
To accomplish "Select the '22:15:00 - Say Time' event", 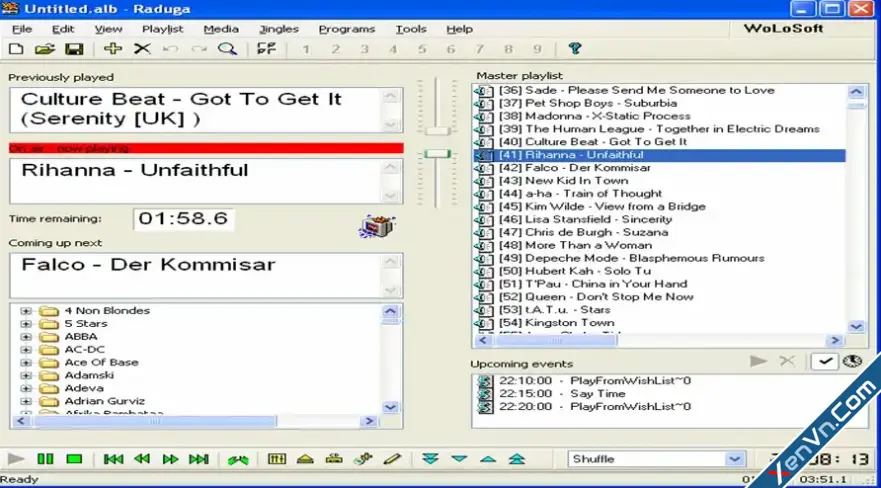I will tap(562, 394).
